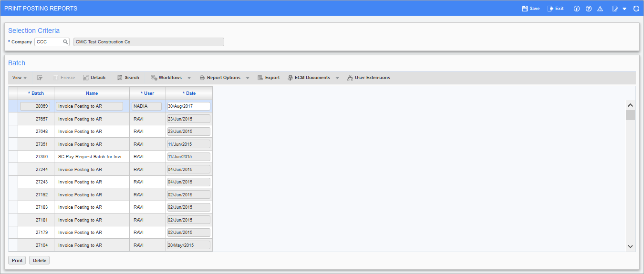Click the date field 30/Aug/2017
The image size is (644, 274).
click(x=189, y=106)
